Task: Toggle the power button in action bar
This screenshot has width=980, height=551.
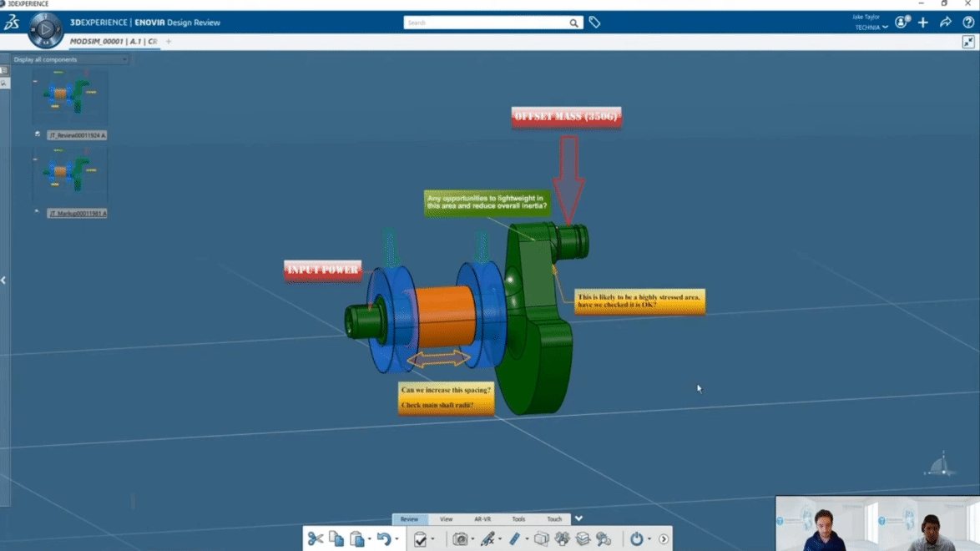Action: [x=636, y=539]
